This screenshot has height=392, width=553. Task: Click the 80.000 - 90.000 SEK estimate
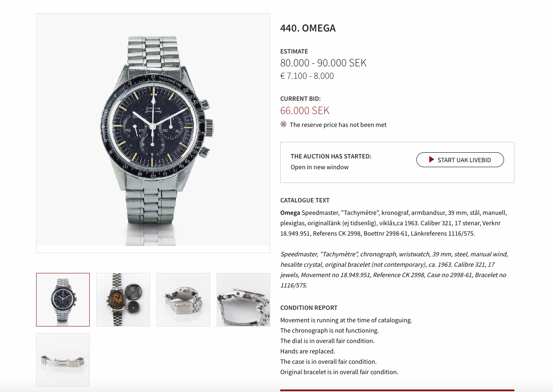[x=323, y=63]
